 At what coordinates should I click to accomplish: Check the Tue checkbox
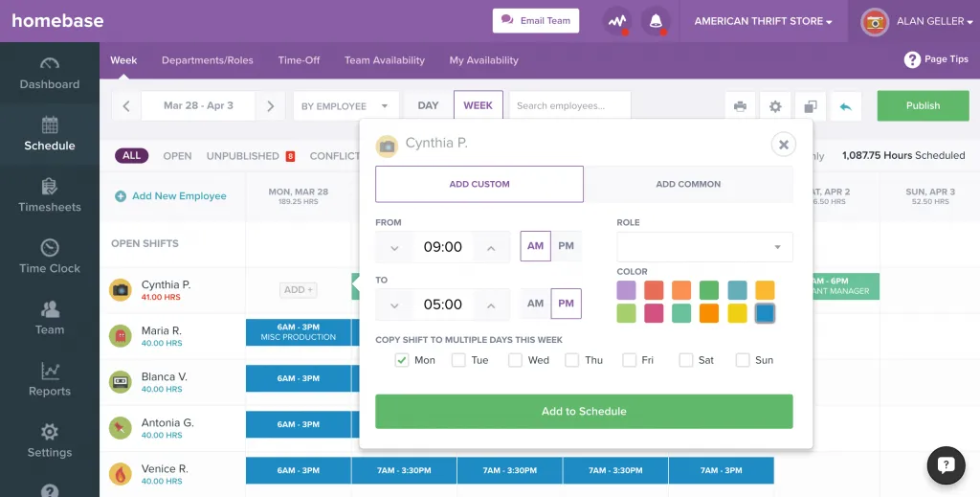tap(458, 360)
